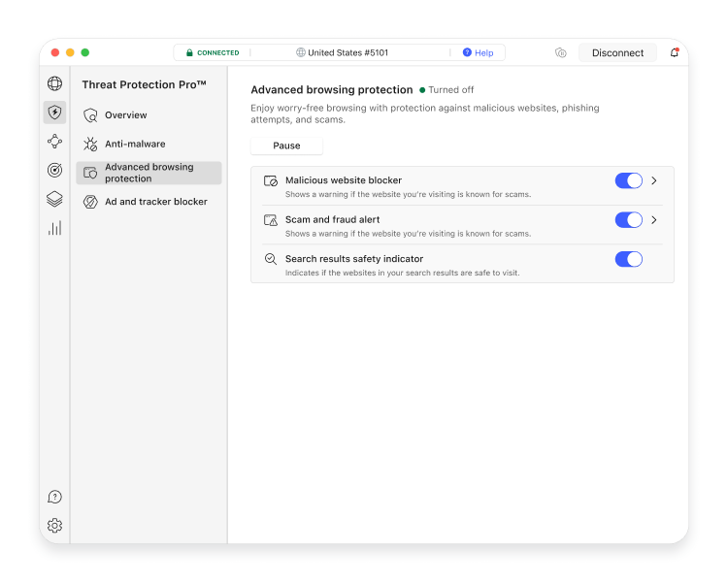
Task: Click the Search results safety indicator title text
Action: 354,259
